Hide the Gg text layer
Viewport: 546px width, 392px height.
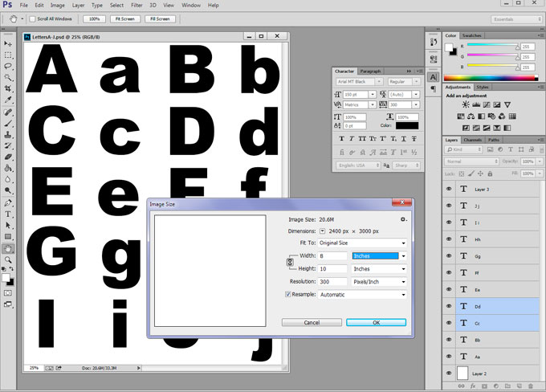coord(449,255)
